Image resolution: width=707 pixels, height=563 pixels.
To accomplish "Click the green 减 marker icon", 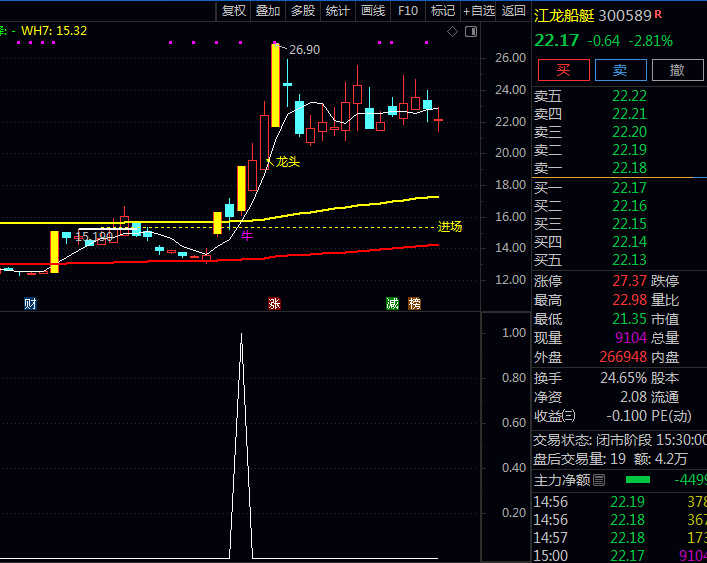I will pos(392,303).
